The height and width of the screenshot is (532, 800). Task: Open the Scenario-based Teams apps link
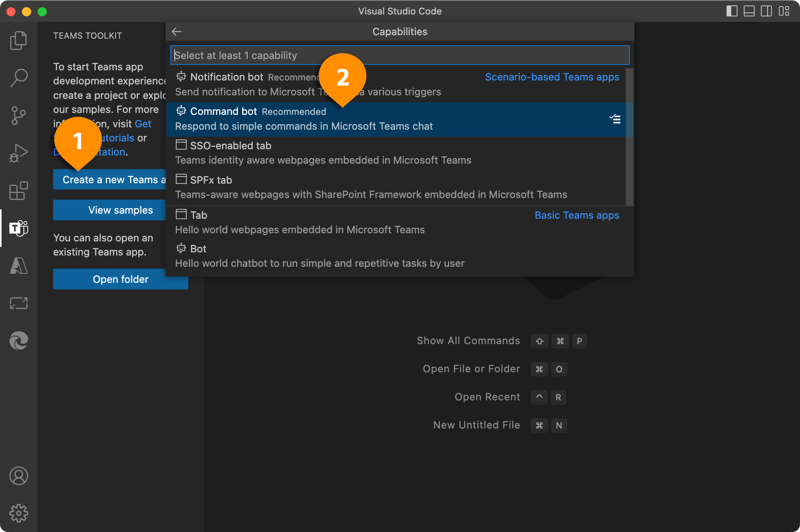552,77
